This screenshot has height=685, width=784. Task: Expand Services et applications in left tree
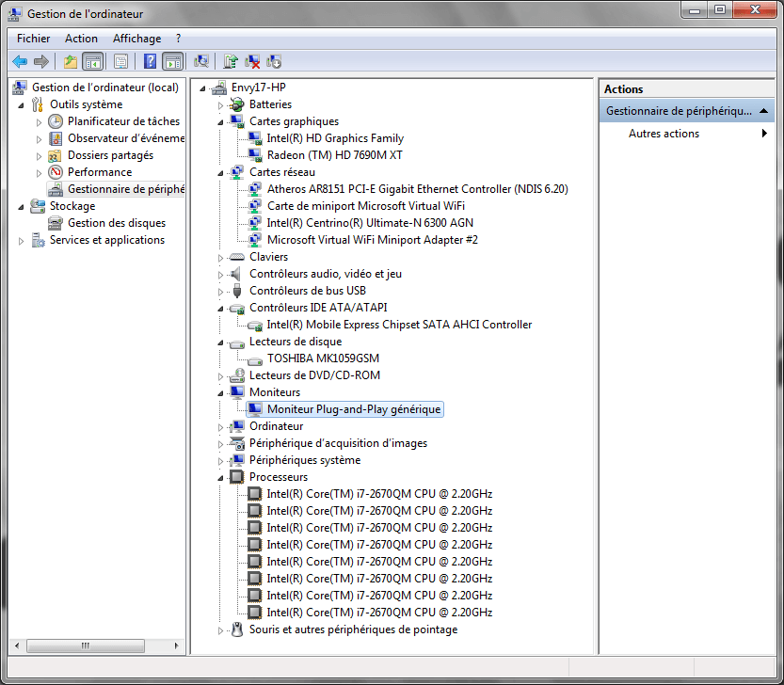coord(22,240)
